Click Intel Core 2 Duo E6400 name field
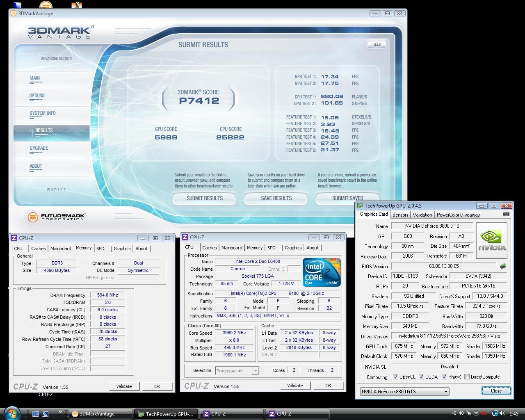The height and width of the screenshot is (420, 525). coord(257,261)
